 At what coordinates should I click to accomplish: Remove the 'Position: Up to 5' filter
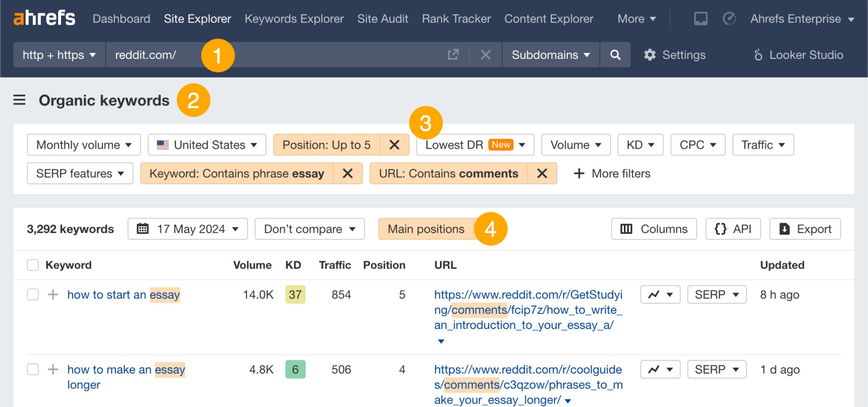tap(394, 144)
